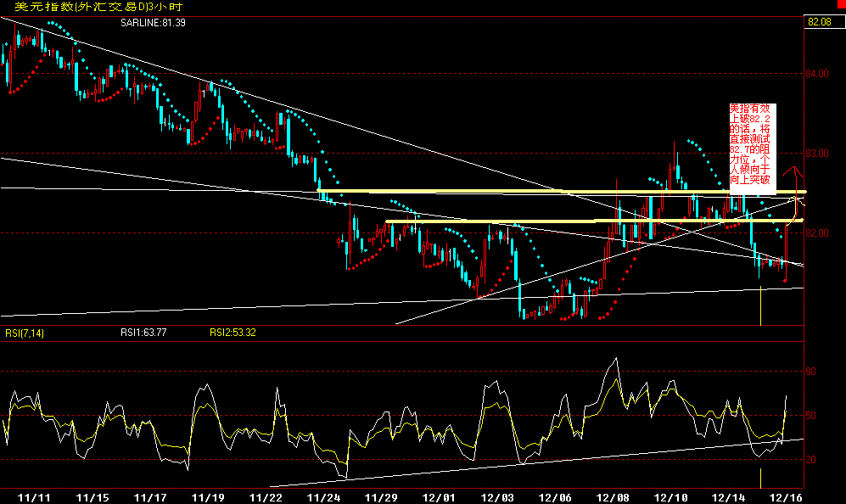Click the 82.00 price level label
The height and width of the screenshot is (504, 846).
(817, 232)
